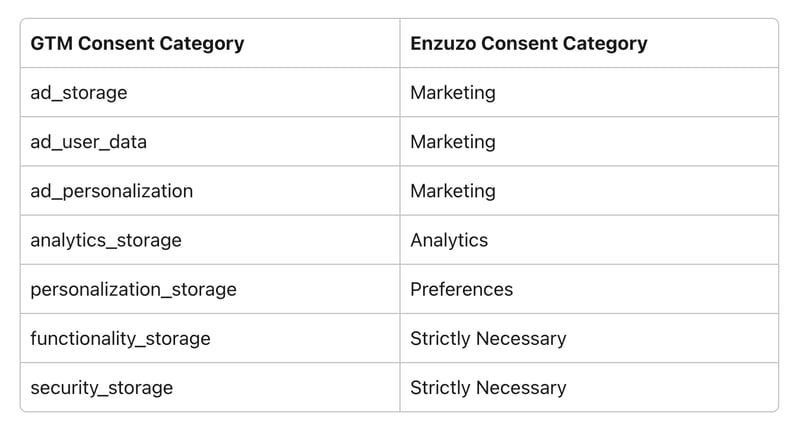800x429 pixels.
Task: Click Marketing next to ad_storage
Action: [452, 93]
